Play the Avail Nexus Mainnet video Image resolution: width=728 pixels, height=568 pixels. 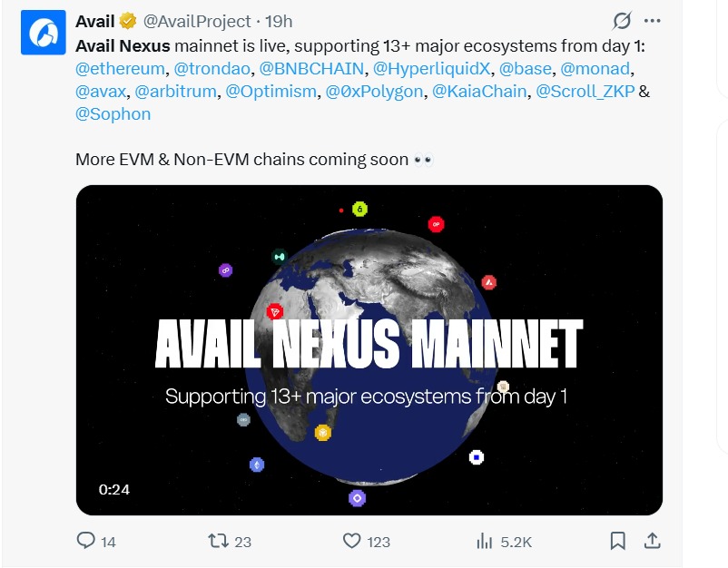(369, 350)
